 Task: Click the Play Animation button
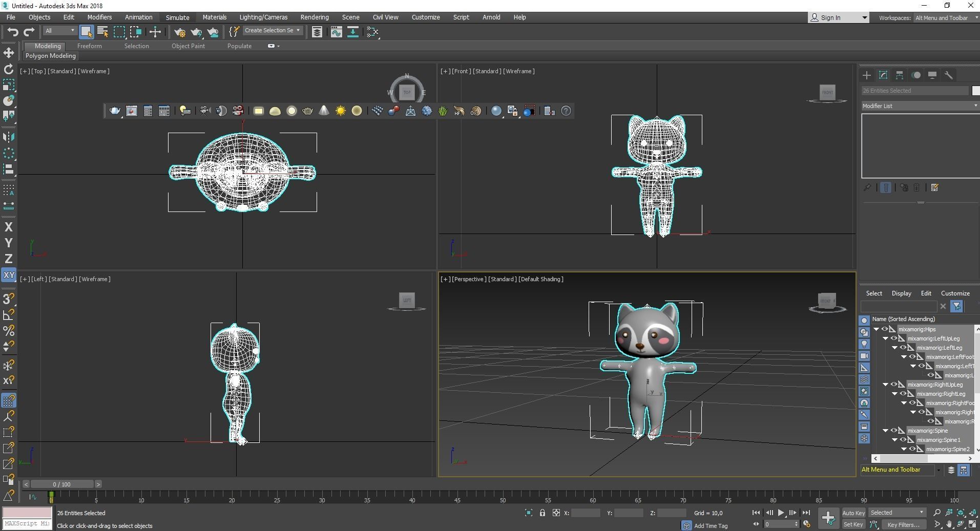point(781,513)
